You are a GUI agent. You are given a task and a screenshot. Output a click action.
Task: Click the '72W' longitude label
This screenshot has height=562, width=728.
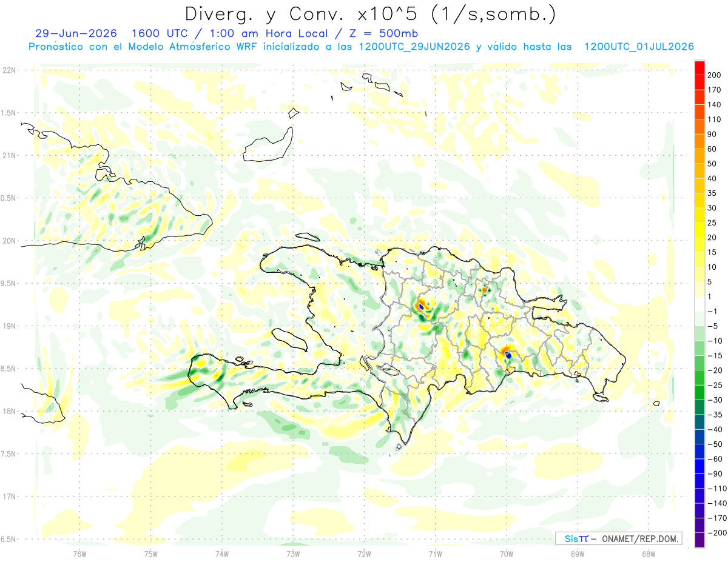pyautogui.click(x=364, y=554)
